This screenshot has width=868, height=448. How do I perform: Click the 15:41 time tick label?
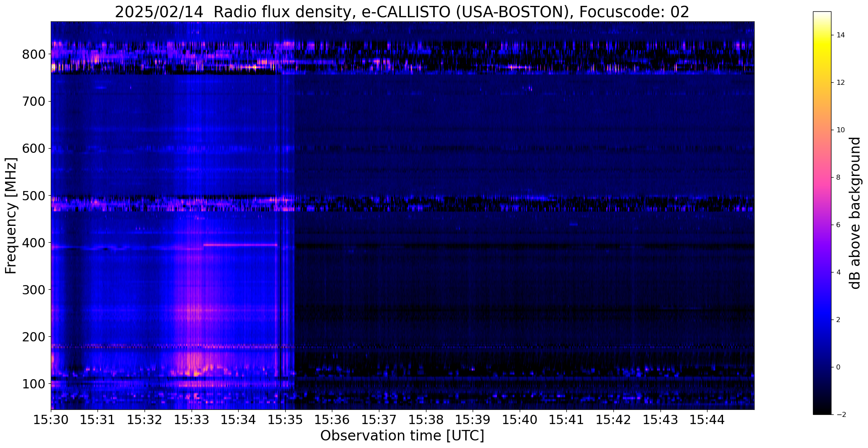(x=566, y=420)
